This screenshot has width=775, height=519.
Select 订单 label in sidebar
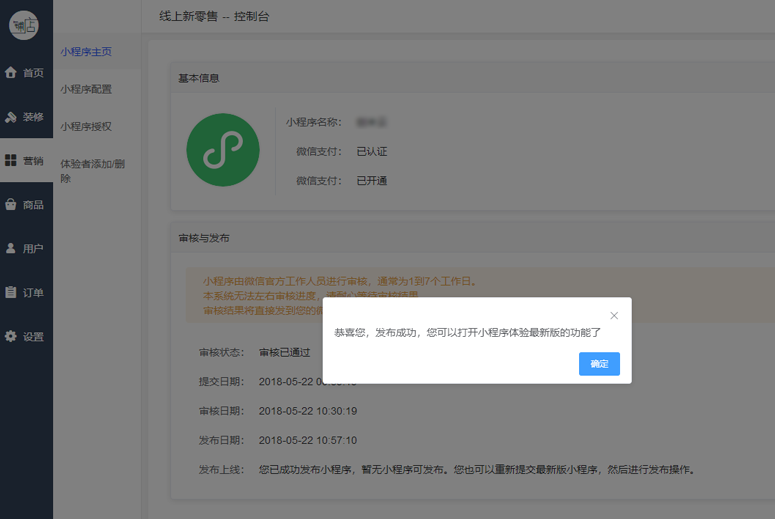click(x=34, y=293)
